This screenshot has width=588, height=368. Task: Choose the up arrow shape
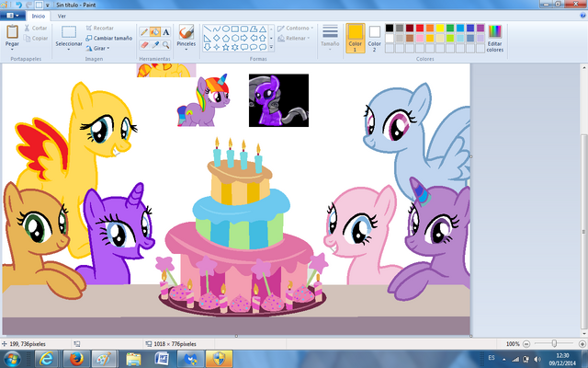pyautogui.click(x=263, y=38)
